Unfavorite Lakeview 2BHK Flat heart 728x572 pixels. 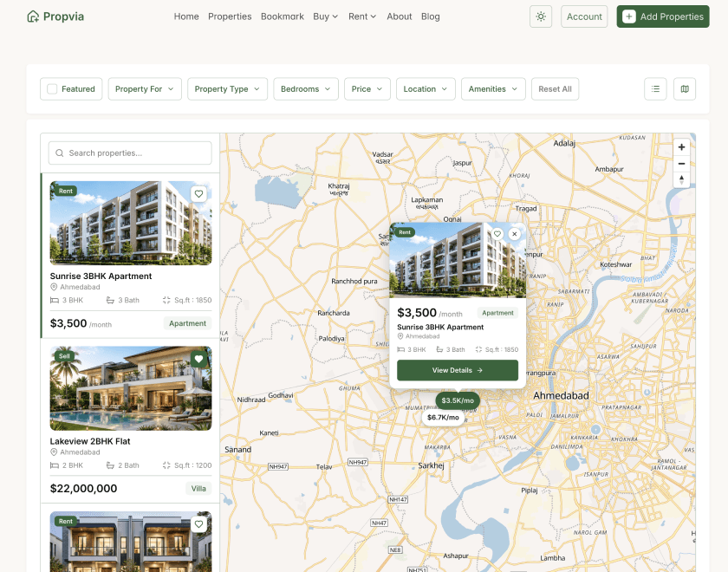pos(198,359)
